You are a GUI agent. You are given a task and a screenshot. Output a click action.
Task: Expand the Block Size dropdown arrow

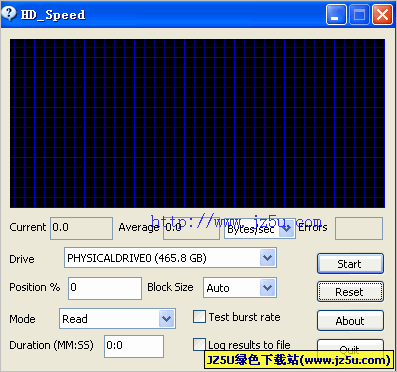[267, 288]
